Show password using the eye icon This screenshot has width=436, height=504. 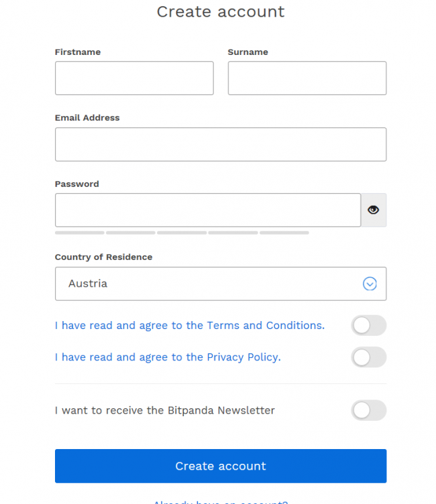point(374,210)
